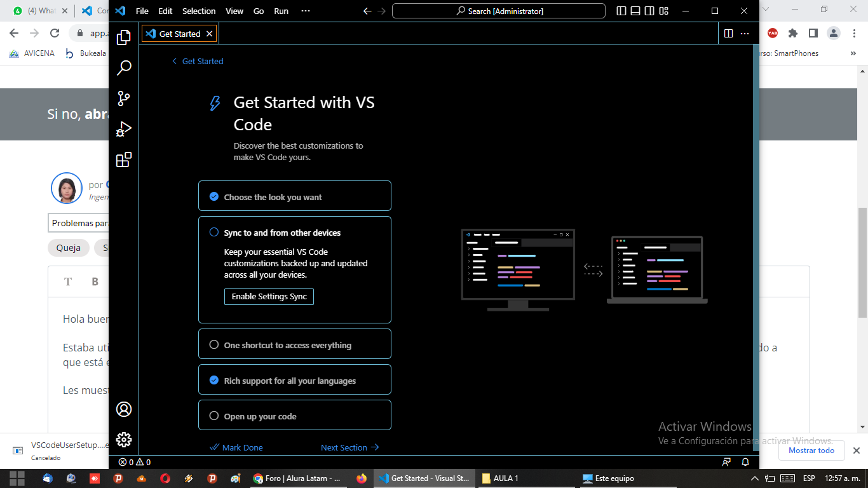The width and height of the screenshot is (868, 488).
Task: Toggle primary side bar layout icon
Action: pyautogui.click(x=621, y=11)
